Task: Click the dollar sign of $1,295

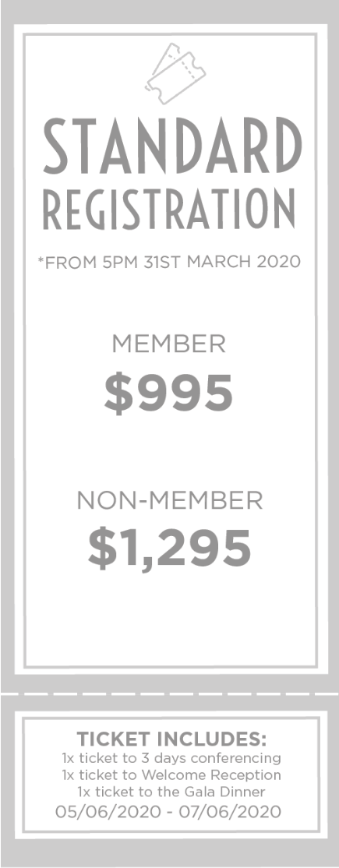Action: pos(101,549)
